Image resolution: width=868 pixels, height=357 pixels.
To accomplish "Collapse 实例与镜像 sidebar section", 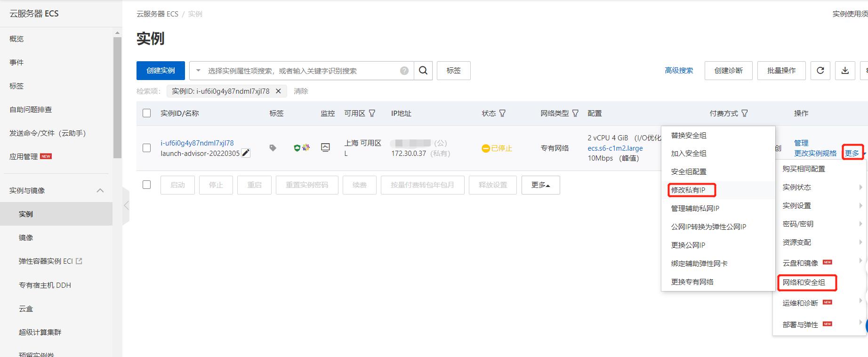I will 100,190.
